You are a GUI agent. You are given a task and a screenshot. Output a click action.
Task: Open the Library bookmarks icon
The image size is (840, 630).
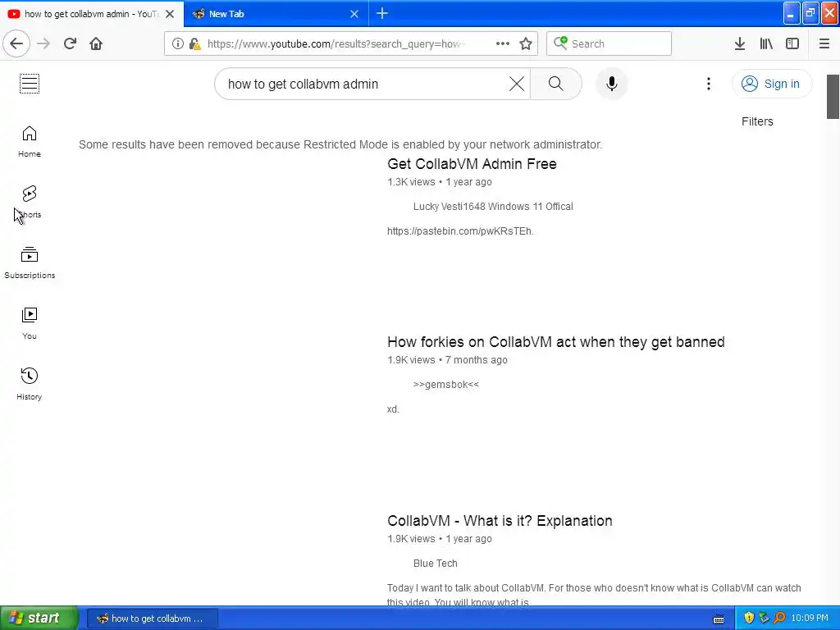(766, 43)
